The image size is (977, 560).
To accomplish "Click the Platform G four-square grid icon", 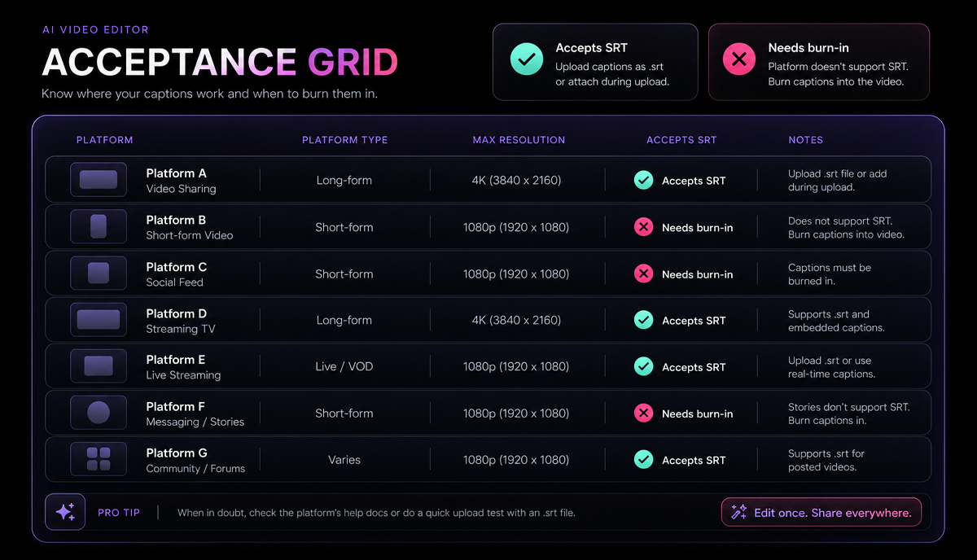I will [x=99, y=459].
